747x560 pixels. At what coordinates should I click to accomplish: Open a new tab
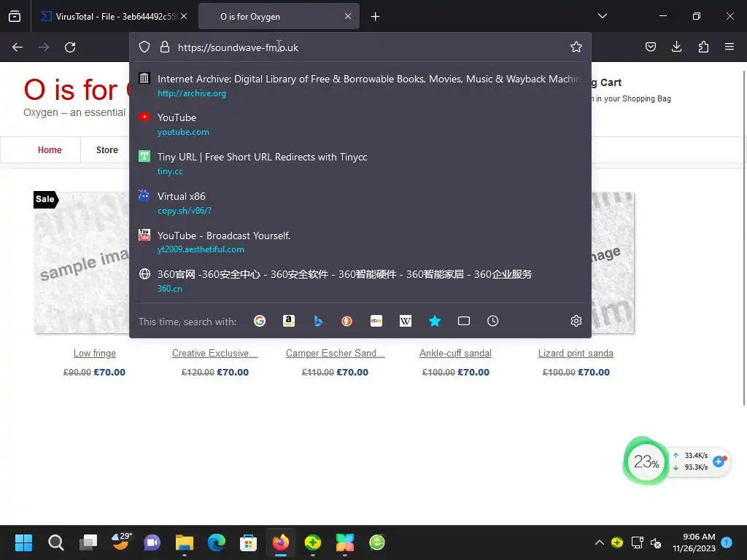(x=376, y=17)
